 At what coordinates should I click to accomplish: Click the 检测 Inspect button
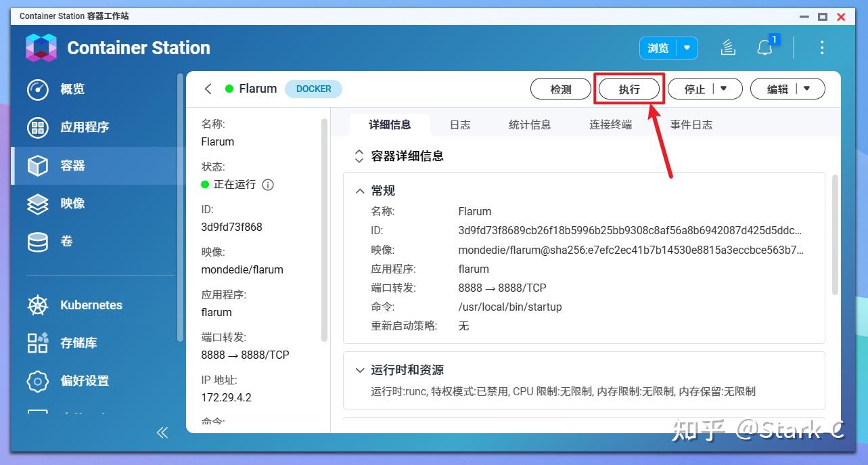pos(560,89)
